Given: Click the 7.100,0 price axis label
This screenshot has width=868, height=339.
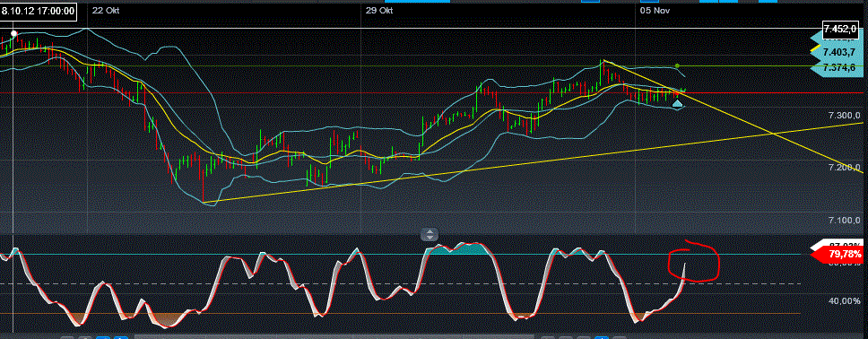Looking at the screenshot, I should coord(844,221).
